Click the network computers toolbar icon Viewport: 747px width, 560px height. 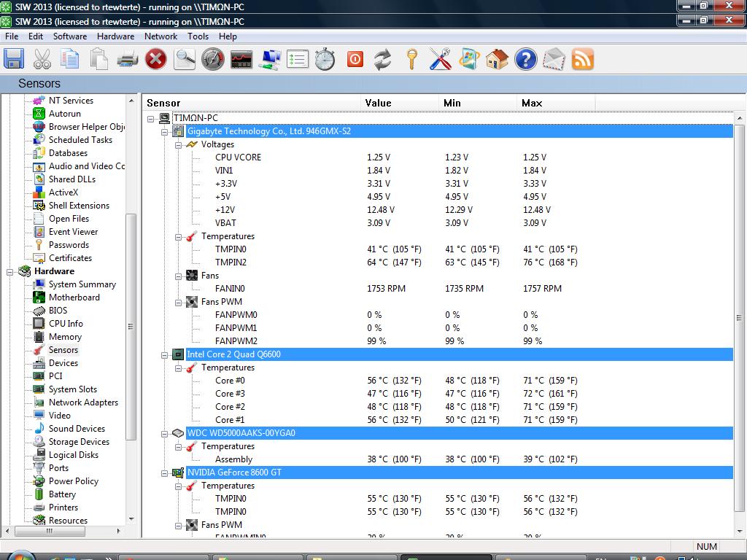270,60
